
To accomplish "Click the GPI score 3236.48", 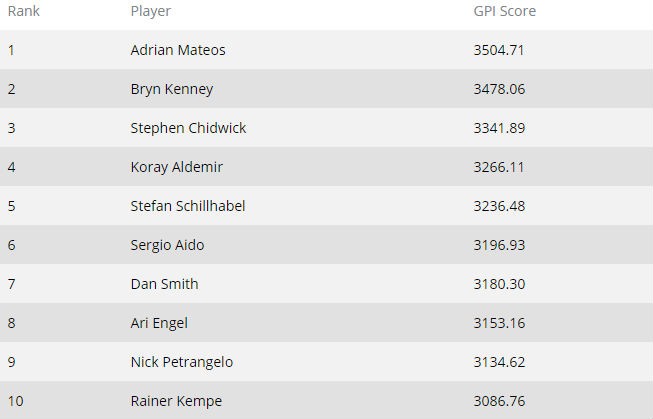I will pyautogui.click(x=499, y=206).
